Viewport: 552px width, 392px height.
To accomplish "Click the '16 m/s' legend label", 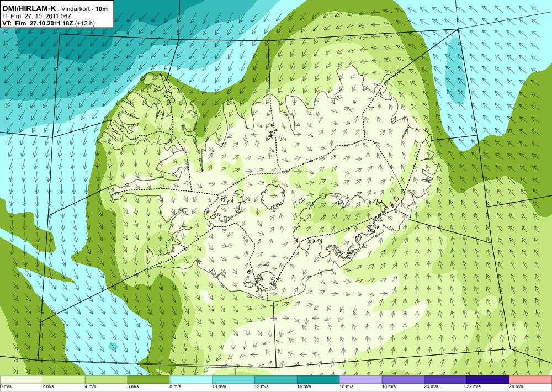I will pyautogui.click(x=346, y=386).
